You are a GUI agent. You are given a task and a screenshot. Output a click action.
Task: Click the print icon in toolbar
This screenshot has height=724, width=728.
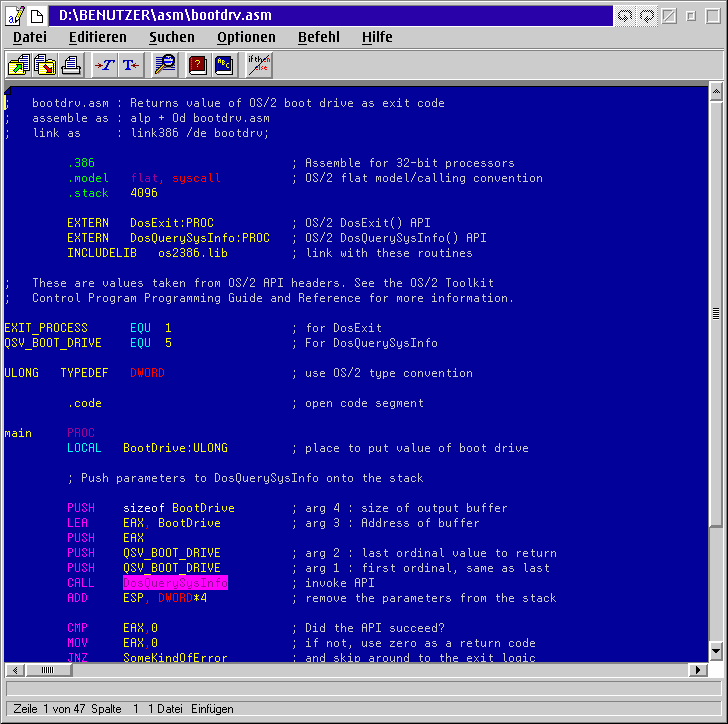point(71,65)
